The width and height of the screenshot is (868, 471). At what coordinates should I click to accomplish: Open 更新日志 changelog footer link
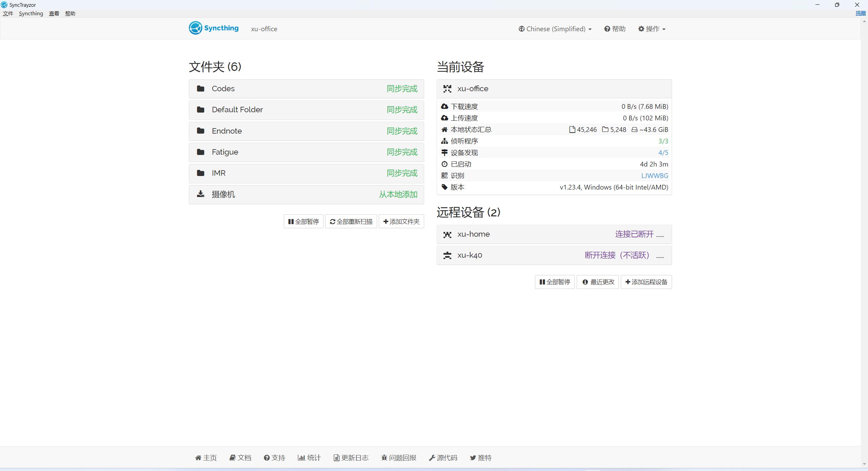click(351, 458)
